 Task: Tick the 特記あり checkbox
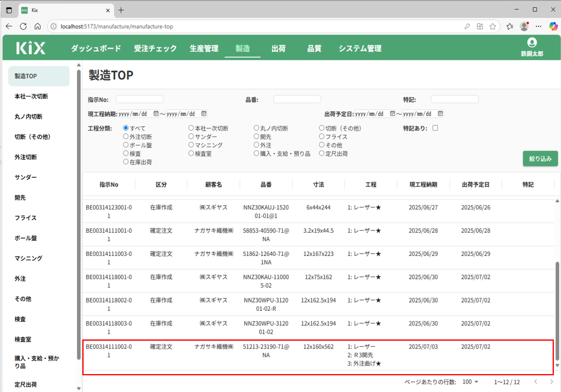(435, 128)
